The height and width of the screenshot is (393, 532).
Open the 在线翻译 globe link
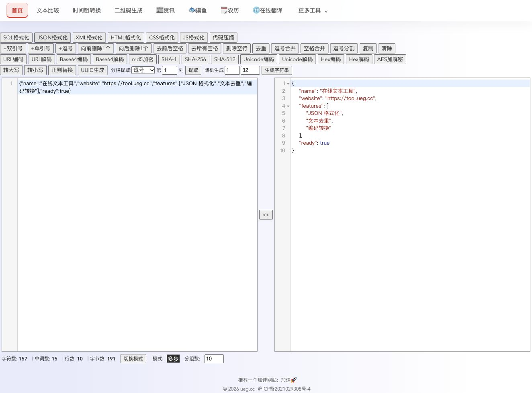[x=268, y=11]
